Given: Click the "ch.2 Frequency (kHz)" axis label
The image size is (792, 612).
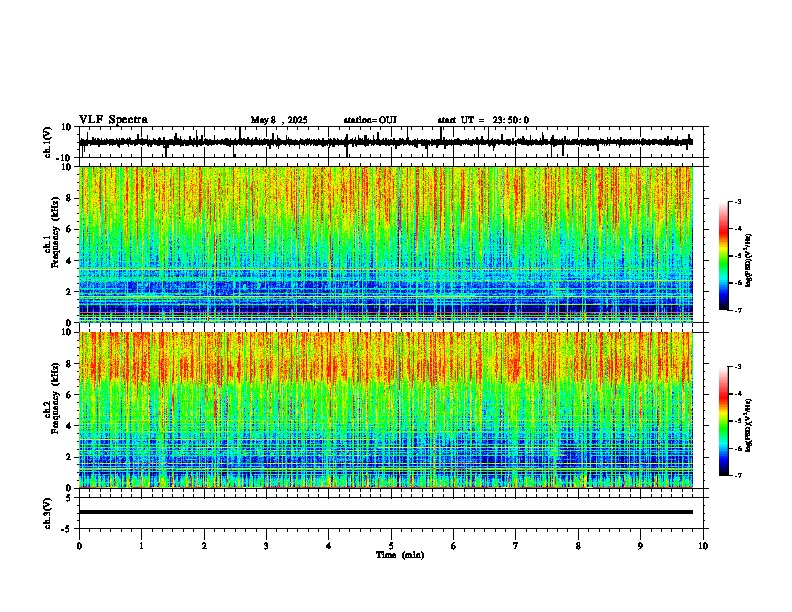Looking at the screenshot, I should click(x=52, y=398).
